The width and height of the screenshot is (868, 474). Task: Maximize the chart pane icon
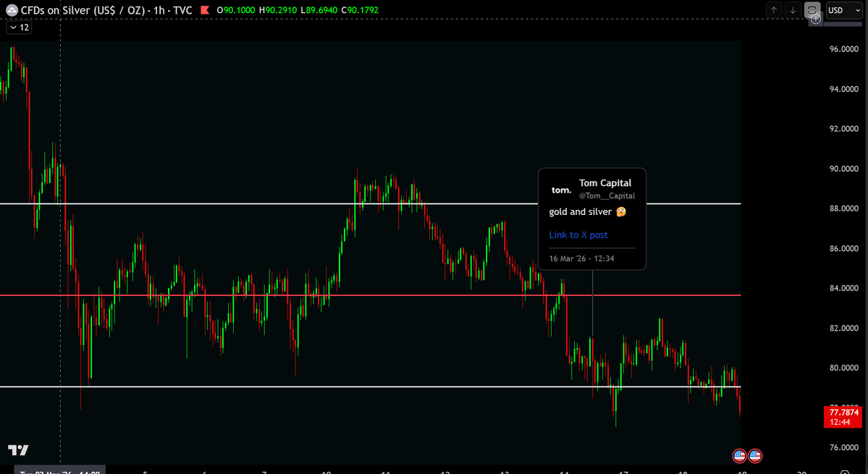(812, 10)
